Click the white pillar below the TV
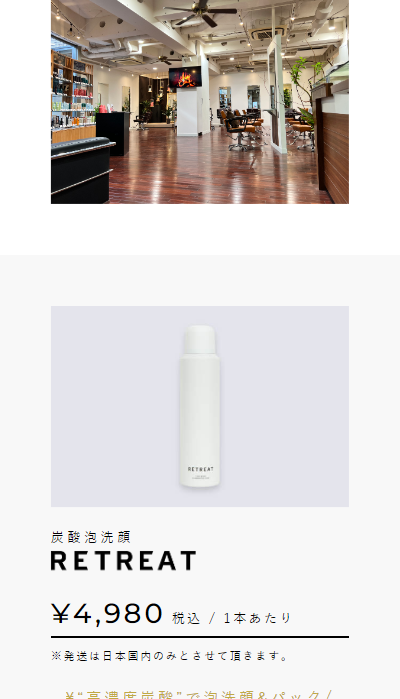 click(x=187, y=111)
